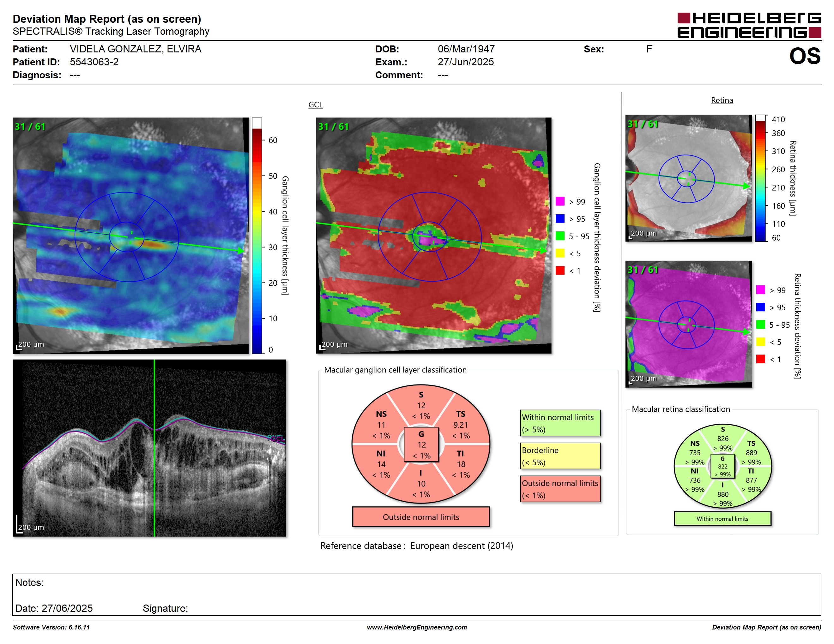Viewport: 834px width, 644px height.
Task: Click the GCL Outside normal limits result bar
Action: 421,516
